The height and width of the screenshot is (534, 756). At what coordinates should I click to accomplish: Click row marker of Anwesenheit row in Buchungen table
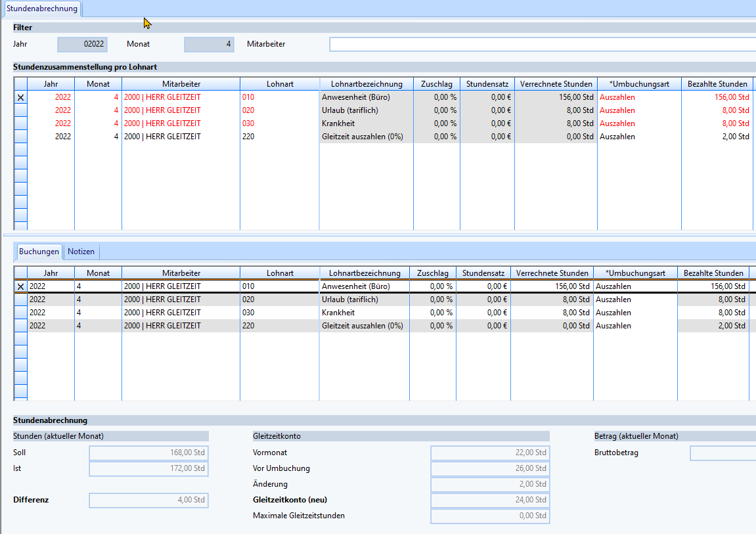click(x=20, y=286)
